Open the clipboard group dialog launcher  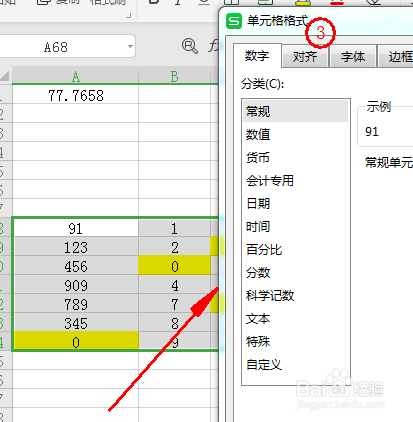tap(129, 15)
